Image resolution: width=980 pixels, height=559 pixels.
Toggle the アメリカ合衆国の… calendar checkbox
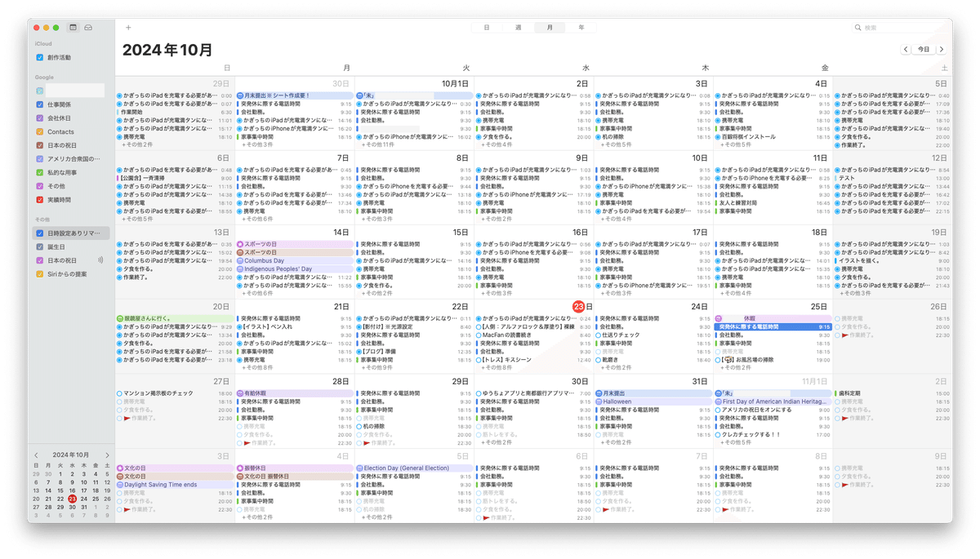click(40, 159)
